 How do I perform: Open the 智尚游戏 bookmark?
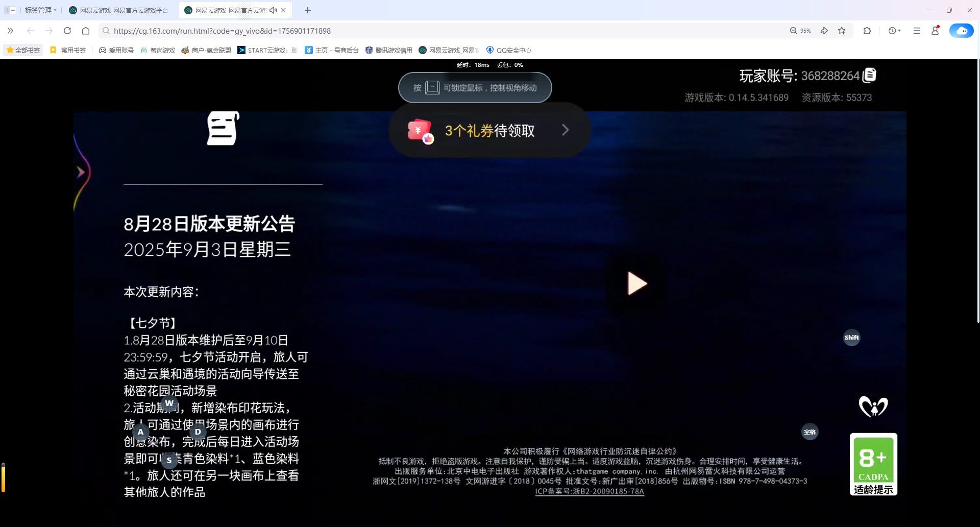coord(158,50)
